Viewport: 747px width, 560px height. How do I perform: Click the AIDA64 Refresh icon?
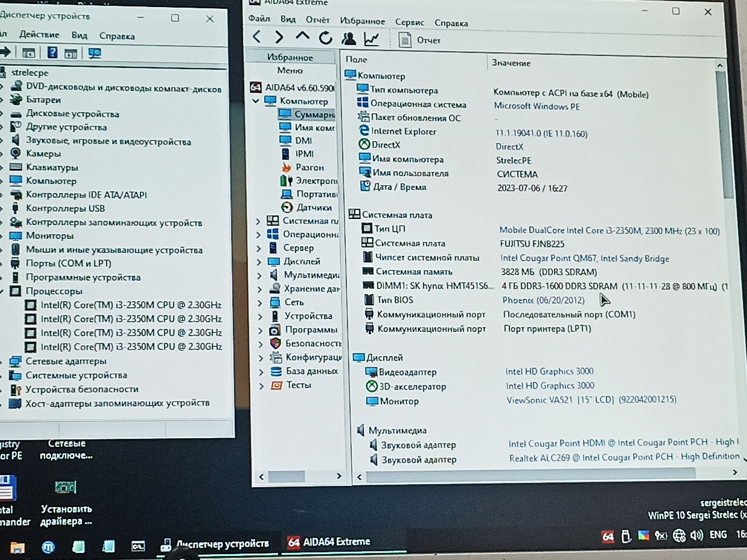[x=326, y=38]
